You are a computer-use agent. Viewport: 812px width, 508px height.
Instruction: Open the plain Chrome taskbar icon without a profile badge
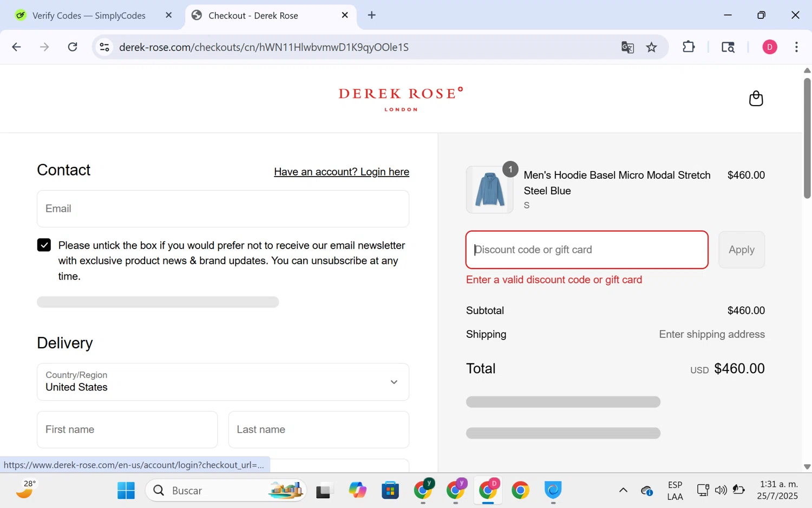pos(520,491)
